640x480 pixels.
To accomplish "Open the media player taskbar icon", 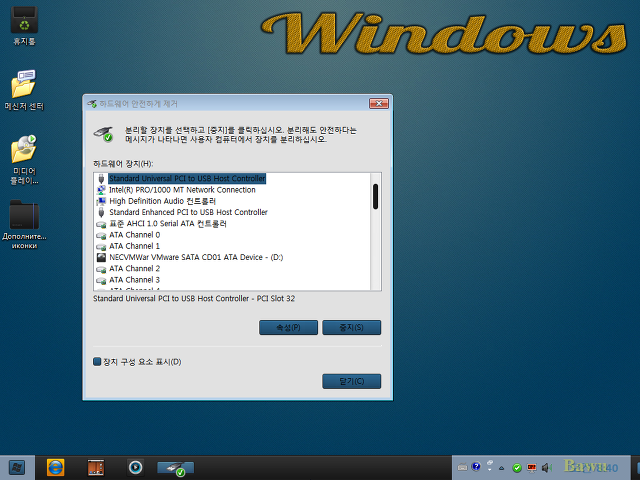I will pos(136,467).
